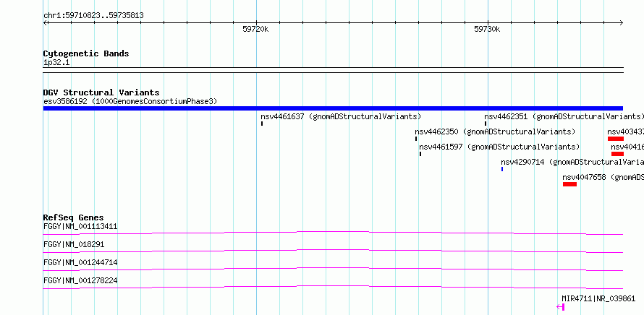Screen dimensions: 644x315
Task: Click the 59730k ruler tick label
Action: pos(487,29)
